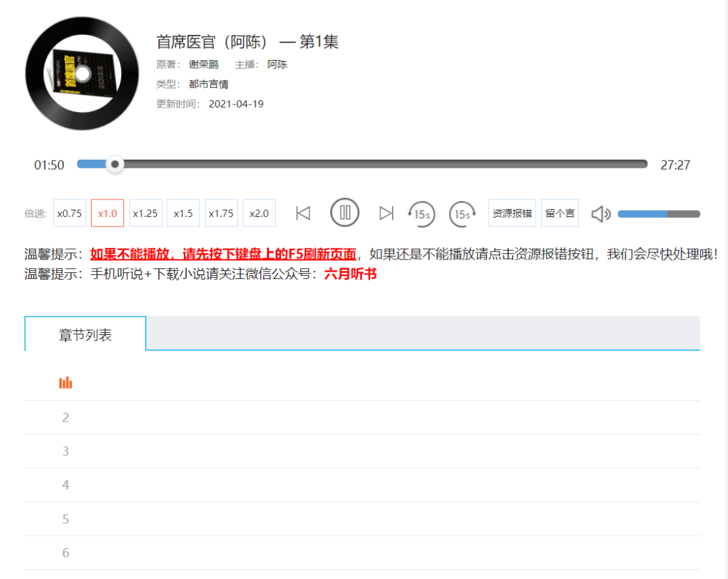
Task: Fast forward playback by 15 seconds
Action: 462,212
